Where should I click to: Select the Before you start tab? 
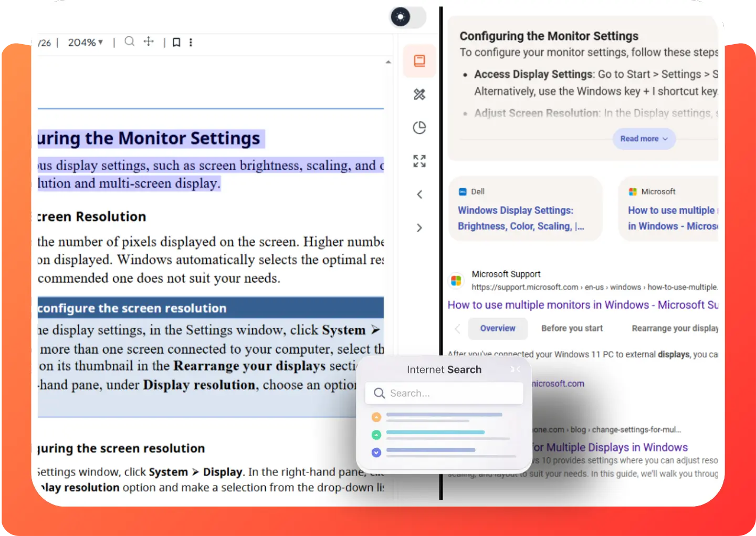point(572,328)
